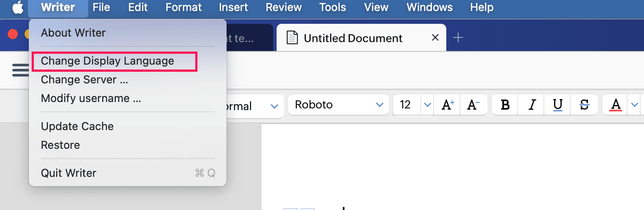This screenshot has width=644, height=210.
Task: Select Modify username entry
Action: coord(128,98)
